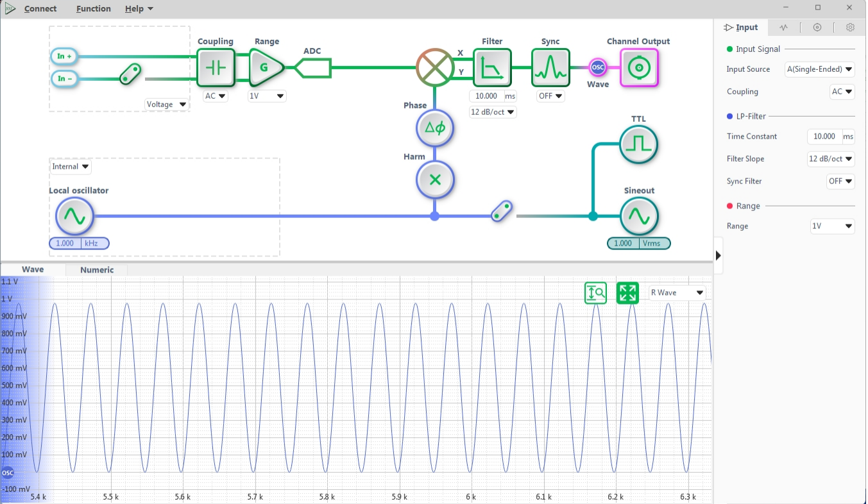The image size is (868, 504).
Task: Click the oscillator frequency 1.000 field
Action: (65, 243)
